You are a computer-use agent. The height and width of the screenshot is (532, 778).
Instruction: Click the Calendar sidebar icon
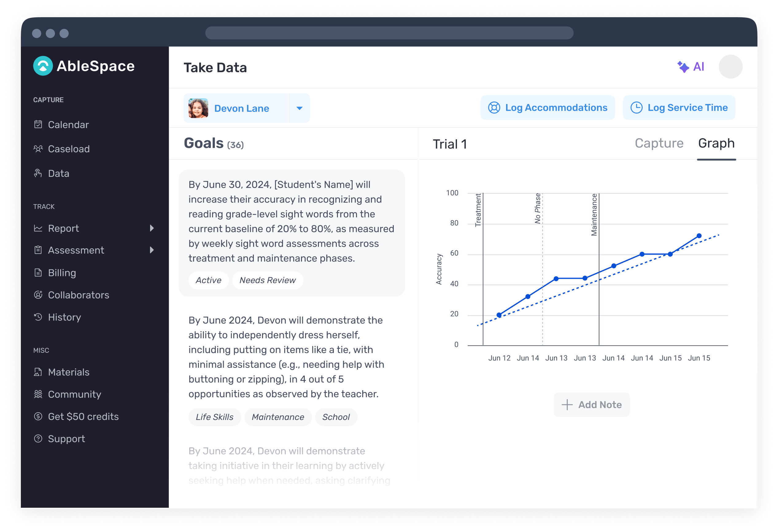[x=38, y=124]
